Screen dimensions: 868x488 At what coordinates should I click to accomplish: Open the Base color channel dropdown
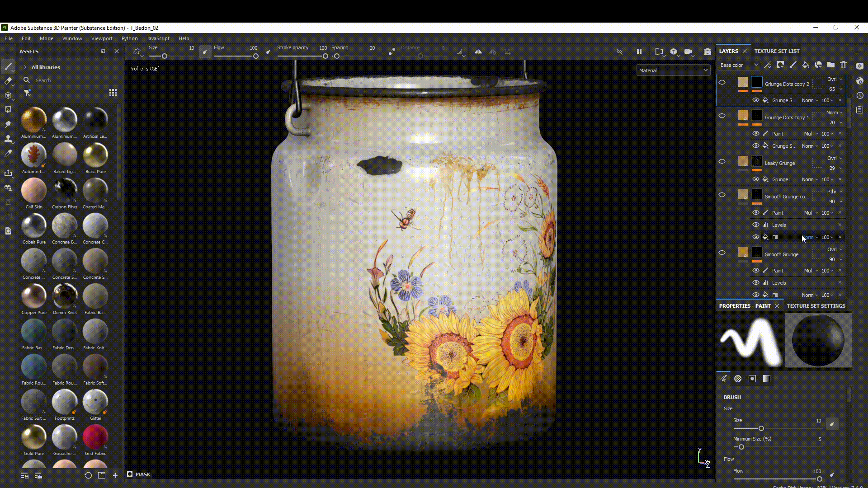pyautogui.click(x=739, y=65)
